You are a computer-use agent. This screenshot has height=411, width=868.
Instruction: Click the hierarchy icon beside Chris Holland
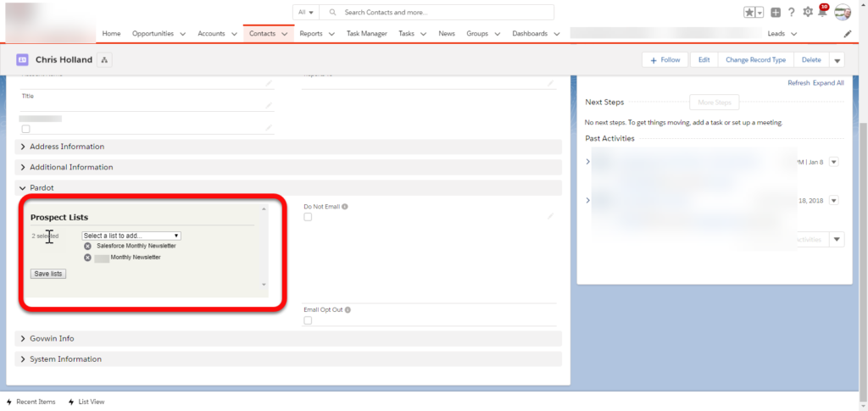[x=105, y=60]
